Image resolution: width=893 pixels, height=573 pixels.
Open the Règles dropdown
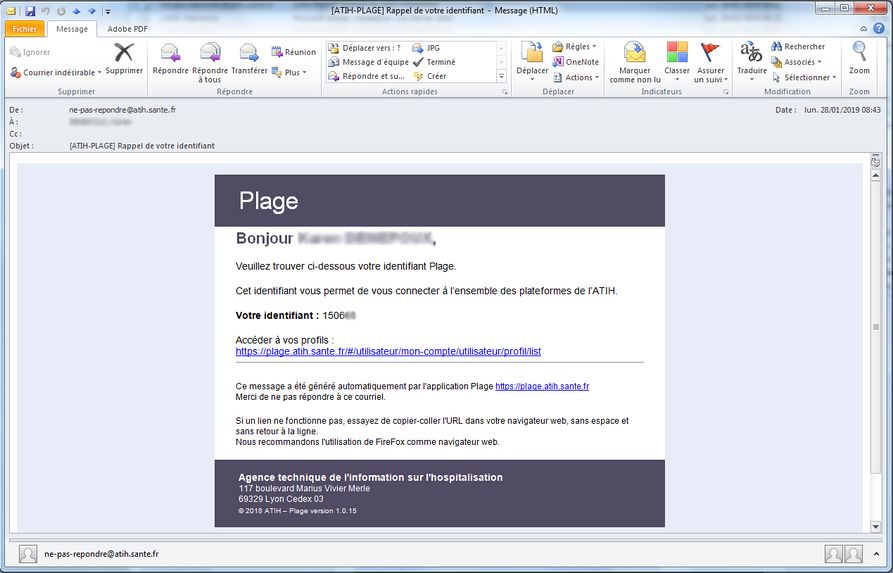(574, 46)
